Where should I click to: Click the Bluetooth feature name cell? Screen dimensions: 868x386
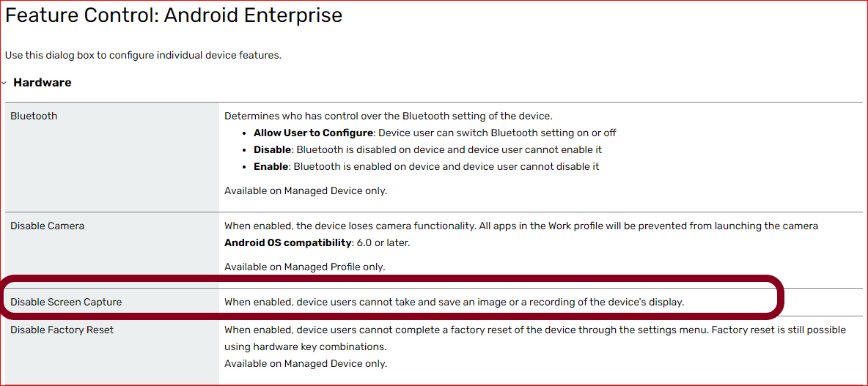click(34, 116)
